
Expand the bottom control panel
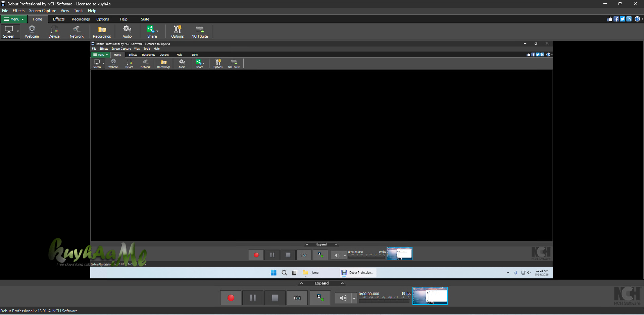[x=321, y=283]
